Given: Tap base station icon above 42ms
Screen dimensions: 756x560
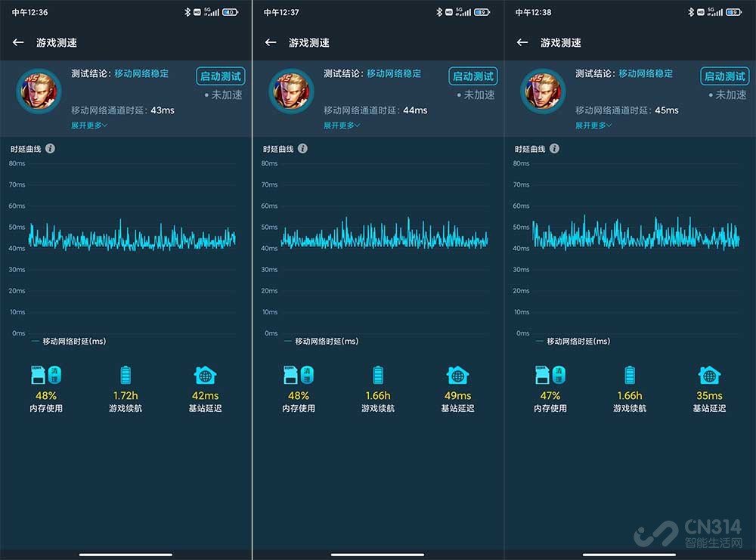Looking at the screenshot, I should click(205, 375).
